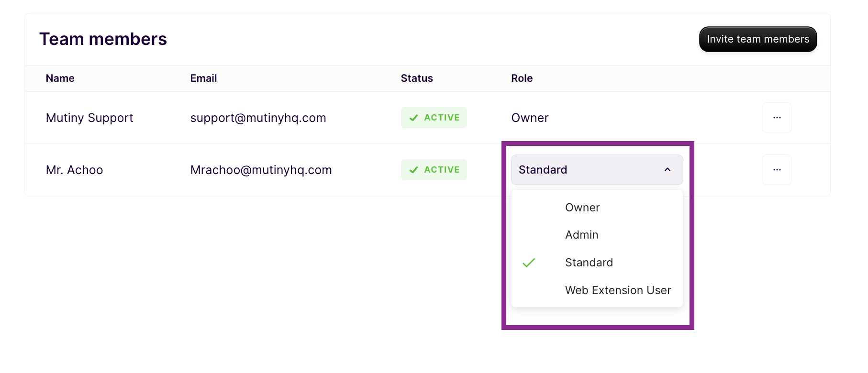Click the Email column header
Viewport: 868px width, 373px height.
(203, 78)
